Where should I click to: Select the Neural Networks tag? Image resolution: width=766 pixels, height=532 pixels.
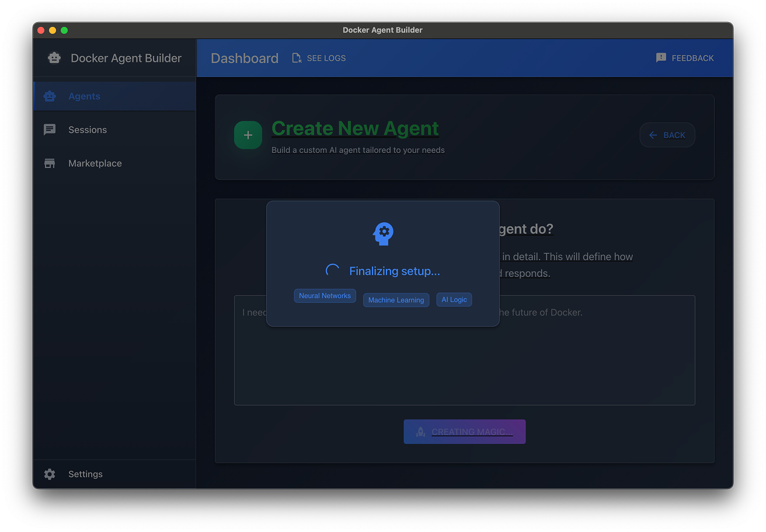click(325, 296)
